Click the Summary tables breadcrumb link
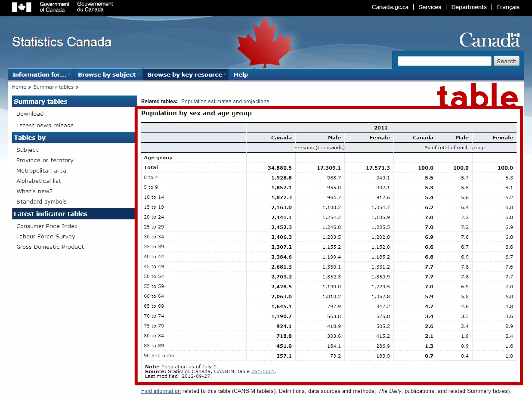The width and height of the screenshot is (532, 399). pos(53,87)
